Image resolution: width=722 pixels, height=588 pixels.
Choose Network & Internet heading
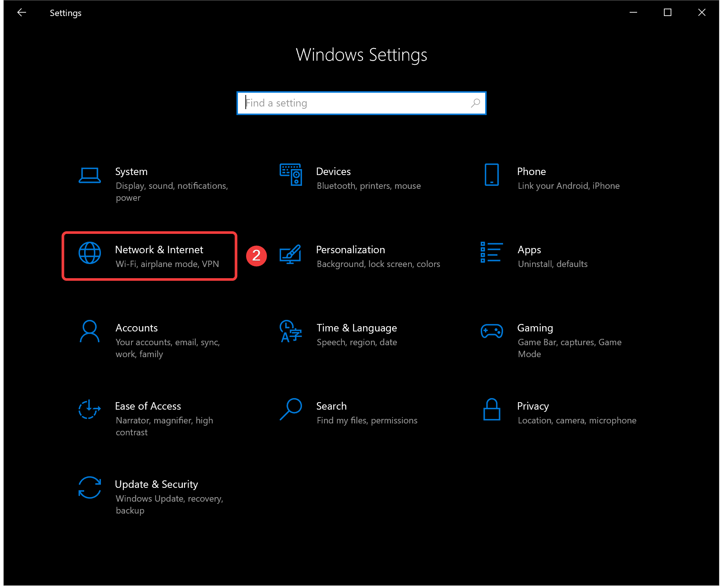coord(159,250)
